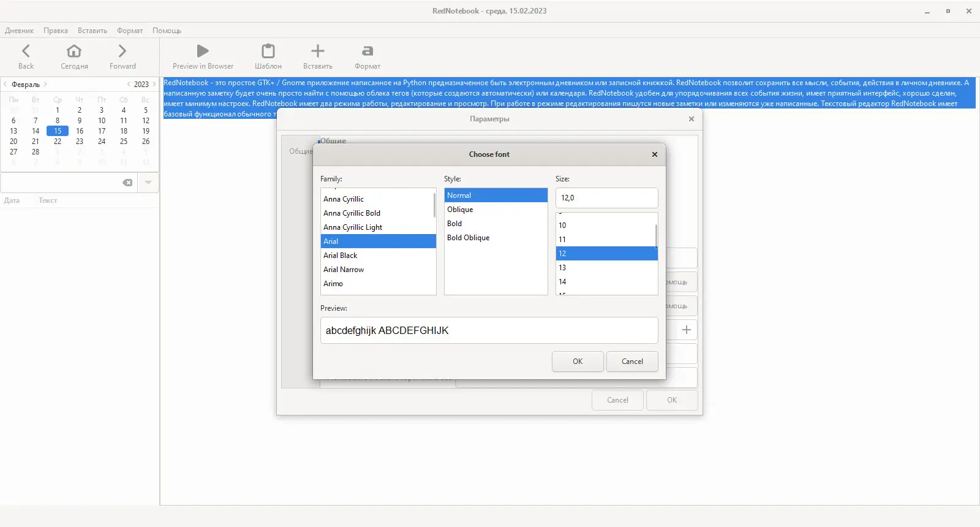This screenshot has height=527, width=980.
Task: Select February 15 in the calendar
Action: (58, 131)
